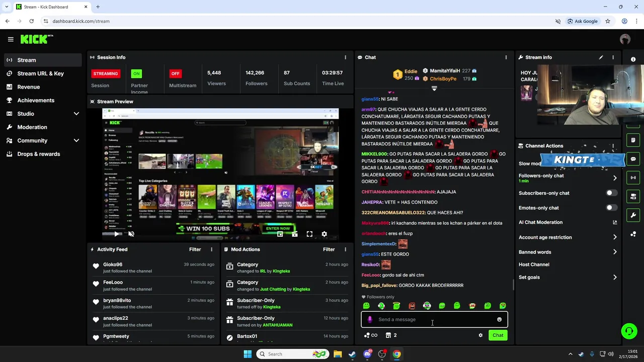Toggle Multistream OFF switch
This screenshot has width=644, height=362.
coord(175,73)
